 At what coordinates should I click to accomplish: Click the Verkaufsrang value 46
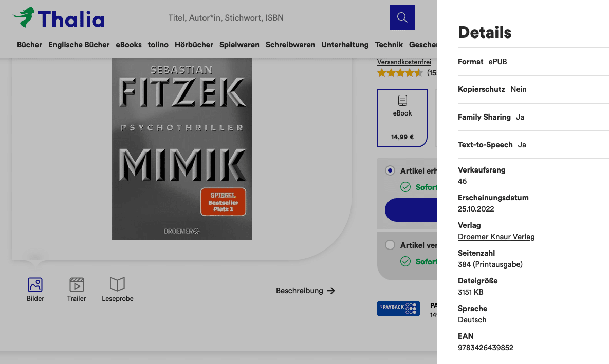(462, 181)
